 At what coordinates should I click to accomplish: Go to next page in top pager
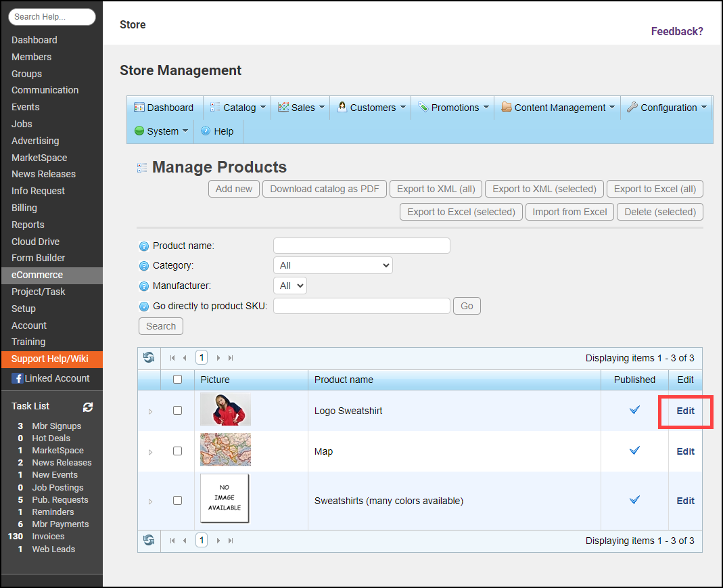(218, 358)
